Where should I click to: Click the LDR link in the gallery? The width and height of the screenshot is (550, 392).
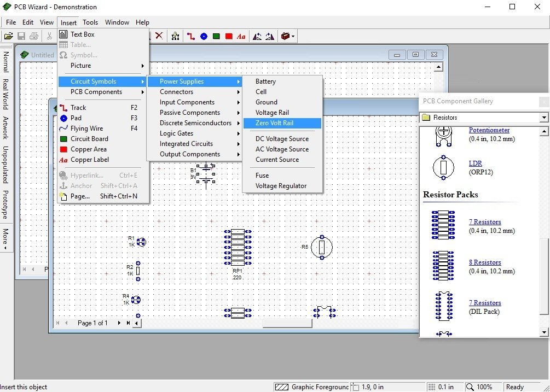point(475,163)
